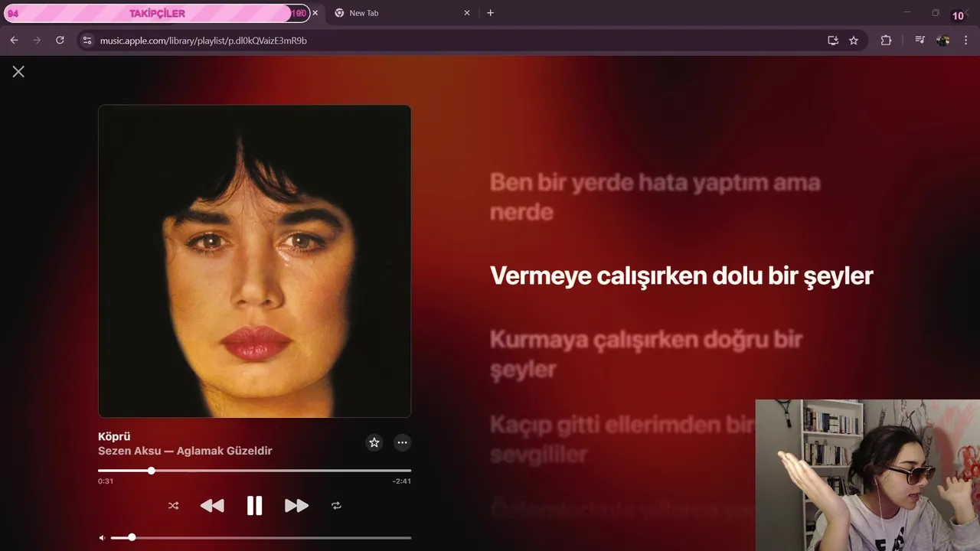The image size is (980, 551).
Task: Click the address bar URL
Action: [x=204, y=41]
